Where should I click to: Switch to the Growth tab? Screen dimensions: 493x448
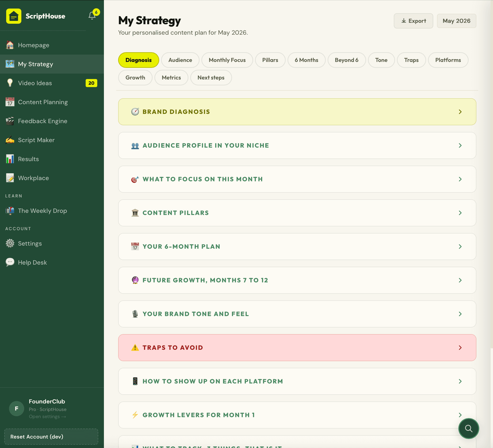coord(135,78)
